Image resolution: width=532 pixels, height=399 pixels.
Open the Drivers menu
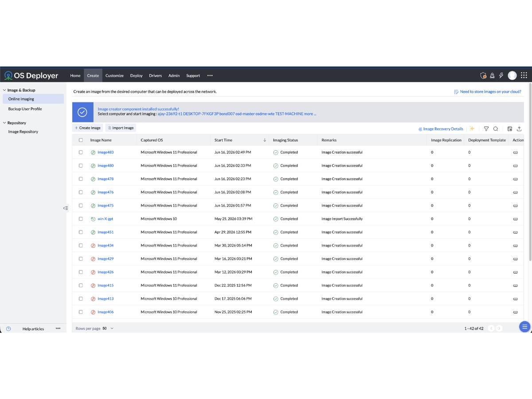(x=155, y=75)
